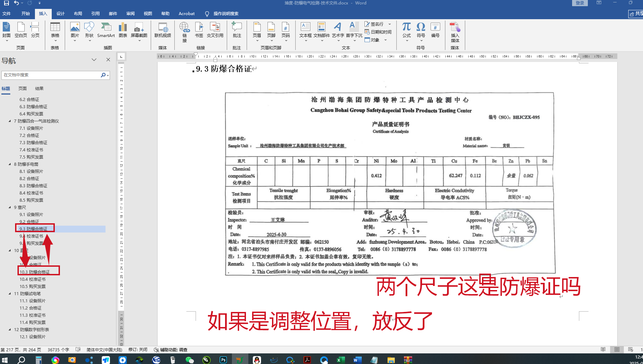Save the document from Quick Access Toolbar

point(6,3)
